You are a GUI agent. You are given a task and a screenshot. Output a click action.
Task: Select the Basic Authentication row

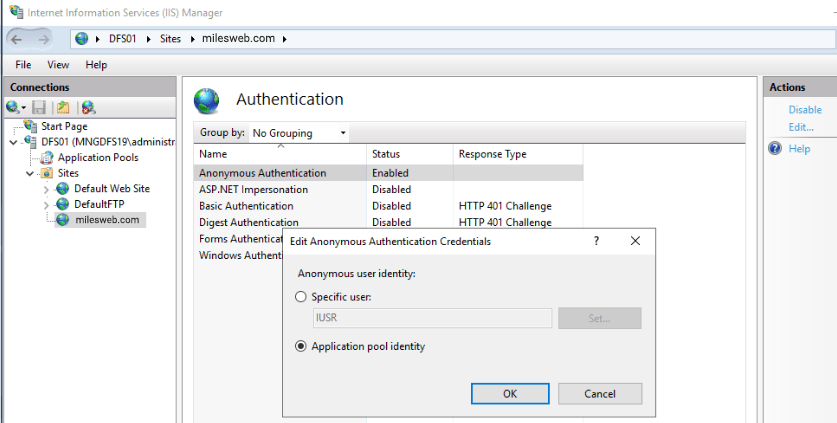click(x=389, y=206)
